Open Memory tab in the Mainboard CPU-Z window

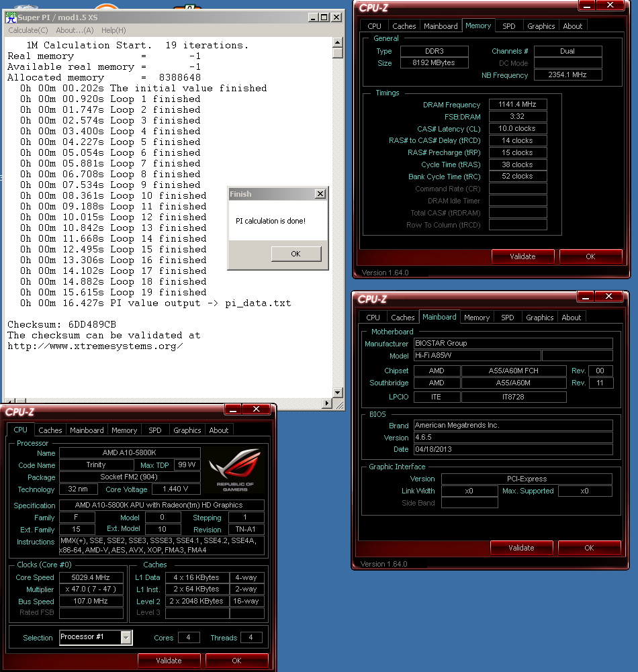pyautogui.click(x=477, y=318)
